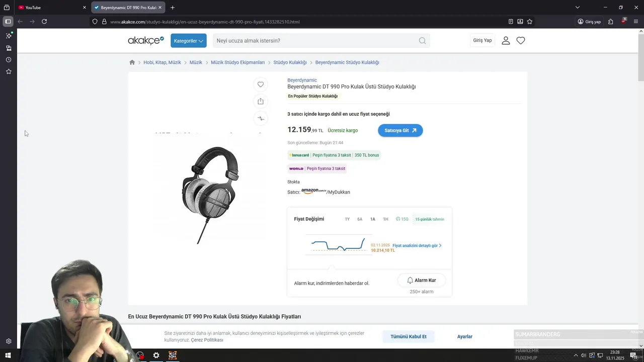Click the browser address bar URL
The image size is (644, 362).
205,22
